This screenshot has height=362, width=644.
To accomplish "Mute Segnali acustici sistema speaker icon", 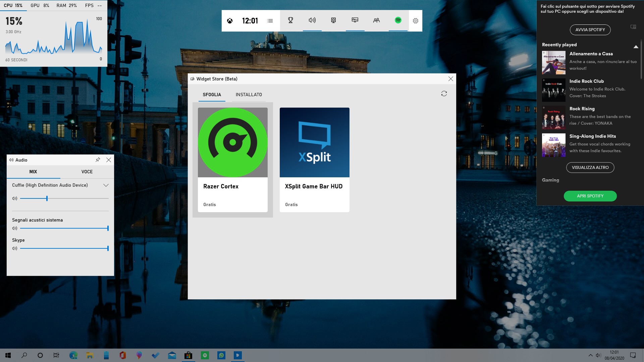I will click(x=15, y=228).
